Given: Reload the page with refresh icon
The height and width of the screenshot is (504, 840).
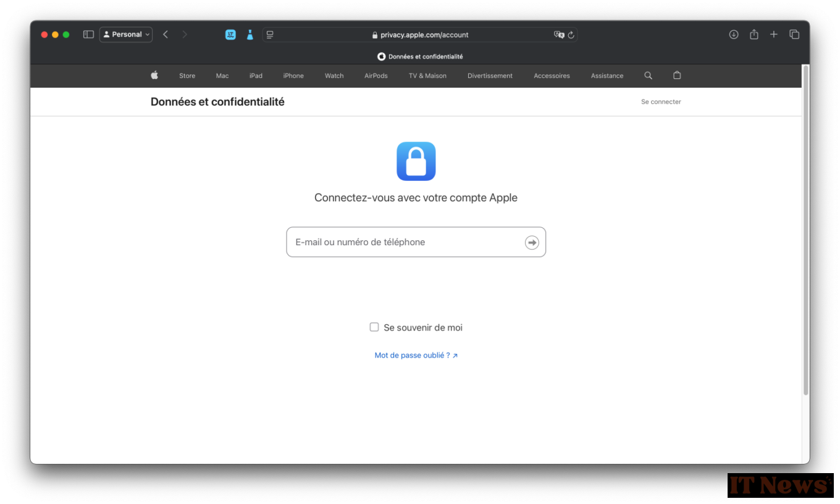Looking at the screenshot, I should pyautogui.click(x=571, y=35).
